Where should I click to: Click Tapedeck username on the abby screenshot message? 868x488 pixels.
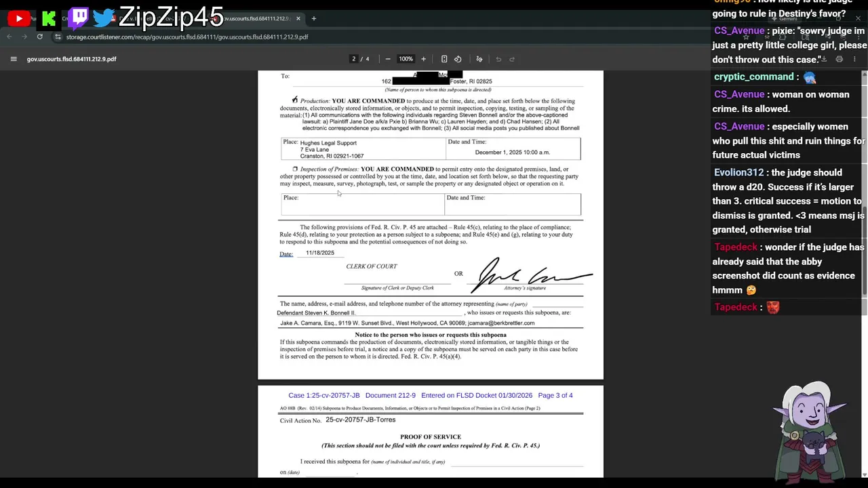[x=736, y=247]
